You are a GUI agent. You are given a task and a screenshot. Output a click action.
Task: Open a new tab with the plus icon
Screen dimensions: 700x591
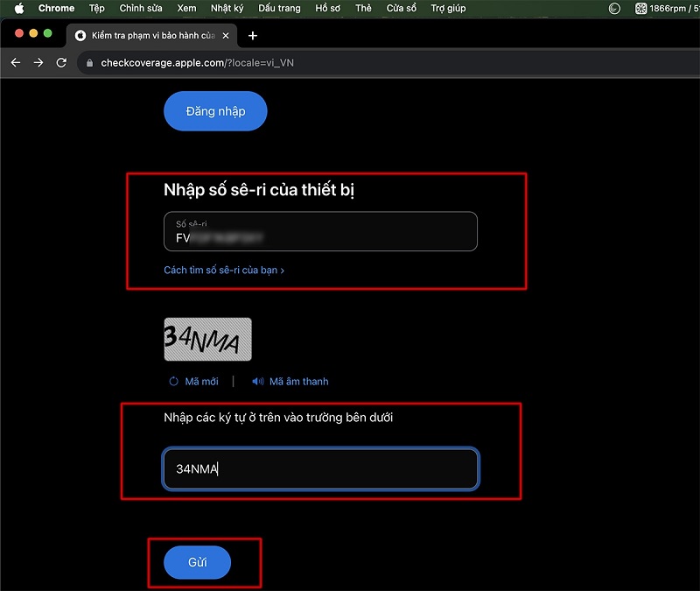[253, 35]
